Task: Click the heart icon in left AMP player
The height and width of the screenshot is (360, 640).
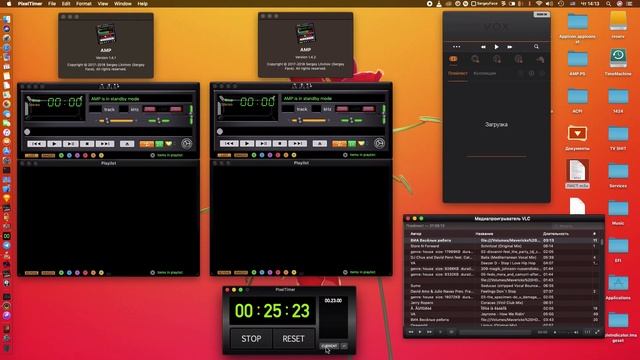Action: coord(169,144)
